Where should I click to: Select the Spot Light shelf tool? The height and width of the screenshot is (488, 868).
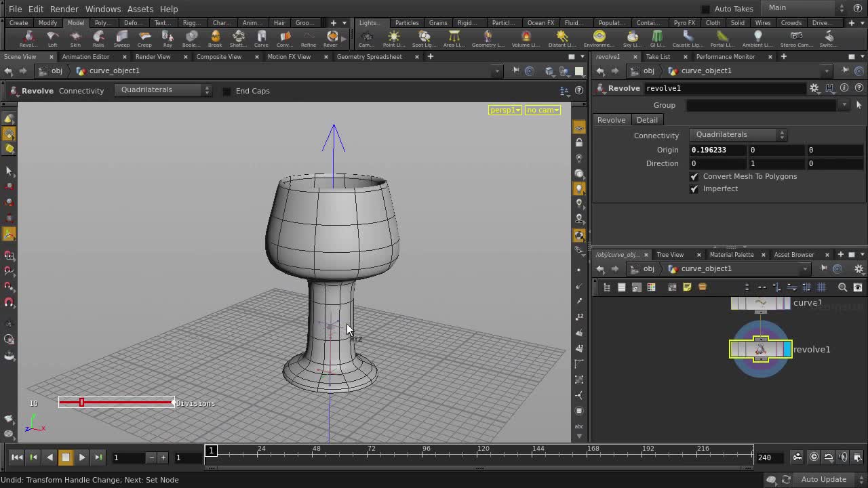point(424,37)
